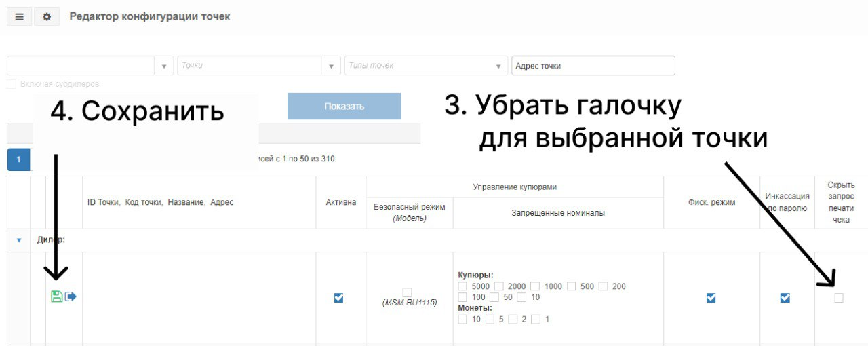This screenshot has height=346, width=868.
Task: Tick the 100 banknote checkbox
Action: [x=462, y=297]
